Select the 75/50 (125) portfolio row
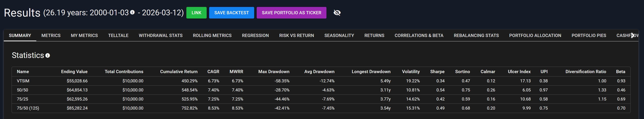The width and height of the screenshot is (644, 119). pyautogui.click(x=28, y=108)
